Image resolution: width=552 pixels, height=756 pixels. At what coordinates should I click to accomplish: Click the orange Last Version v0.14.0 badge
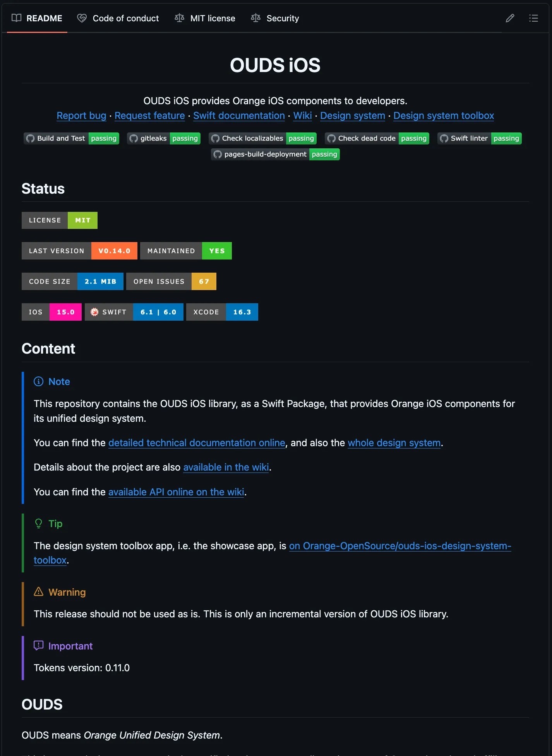79,251
